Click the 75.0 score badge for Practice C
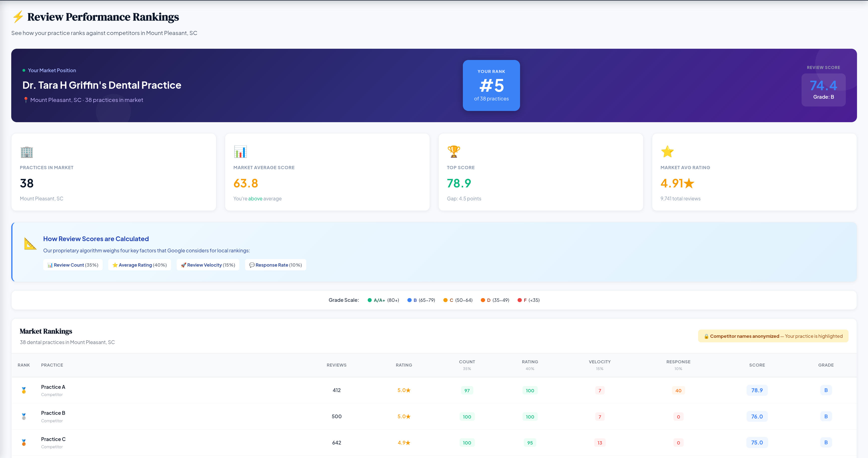 pyautogui.click(x=757, y=443)
